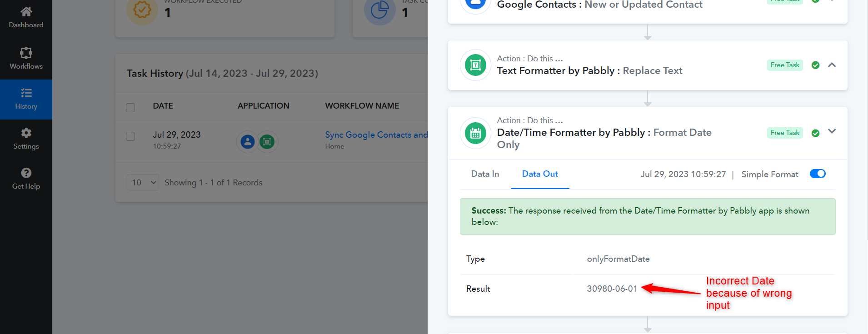Click the Text Formatter app icon

[475, 65]
